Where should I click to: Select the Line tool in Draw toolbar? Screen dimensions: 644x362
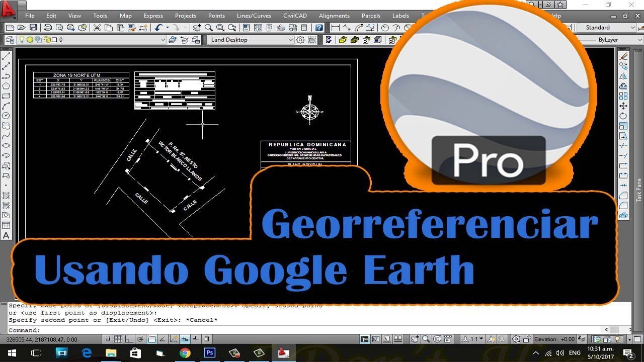pyautogui.click(x=6, y=56)
